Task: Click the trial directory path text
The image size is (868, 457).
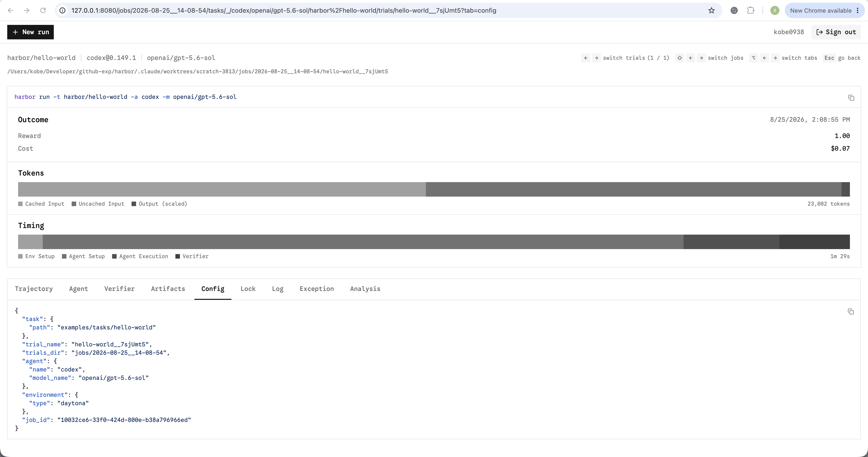Action: pyautogui.click(x=198, y=71)
